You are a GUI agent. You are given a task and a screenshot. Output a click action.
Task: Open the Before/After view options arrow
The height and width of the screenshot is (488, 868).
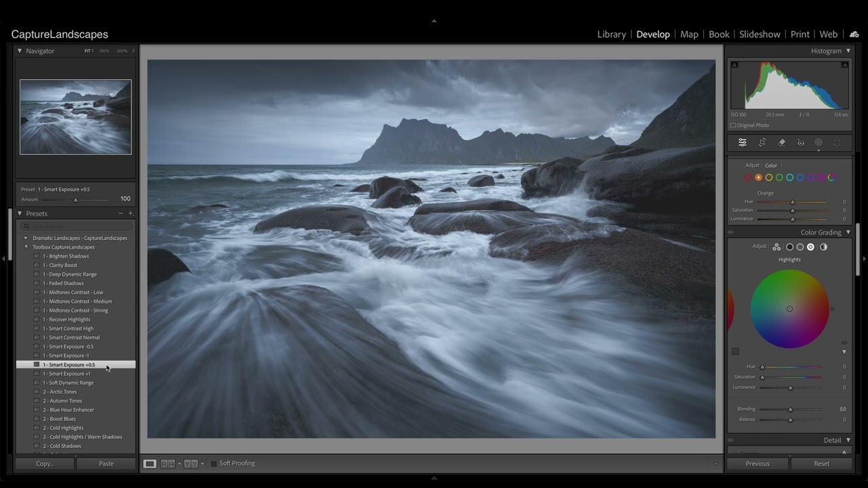point(202,464)
